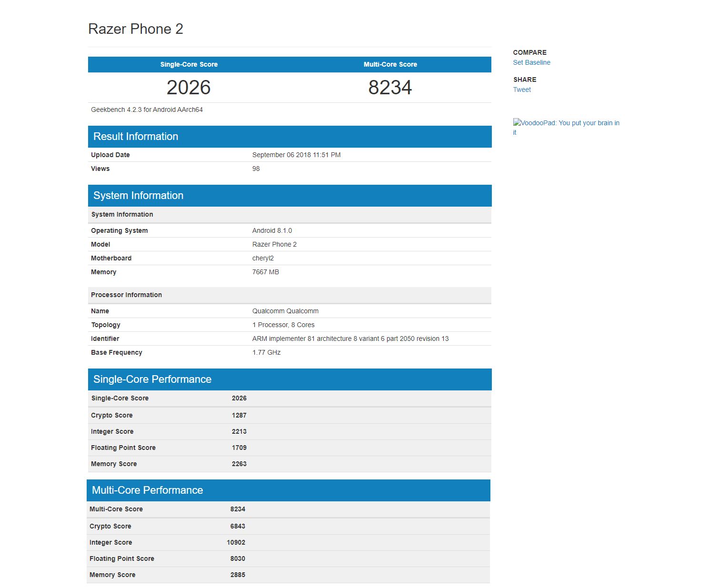Click the Integer Score label beside 10902

pos(111,542)
